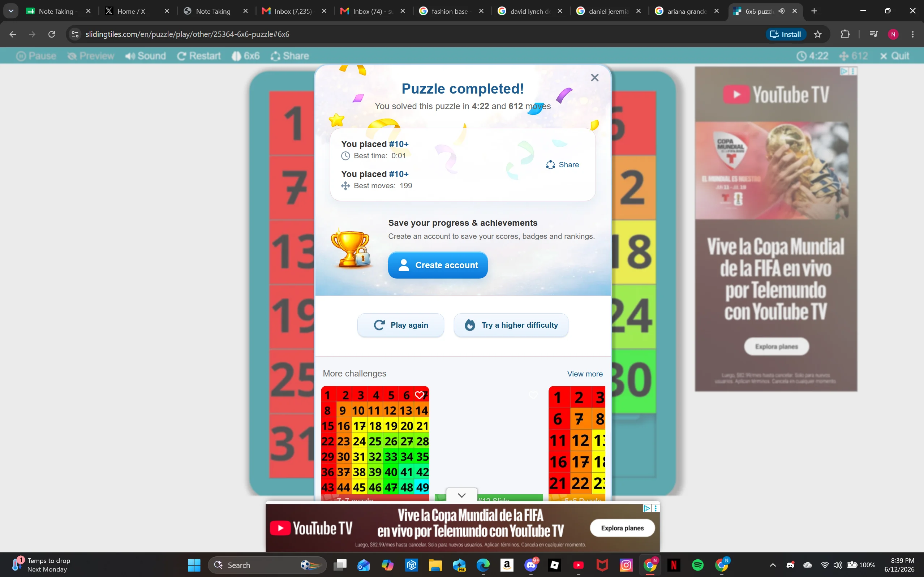
Task: Open ad options on the bottom banner
Action: click(656, 508)
